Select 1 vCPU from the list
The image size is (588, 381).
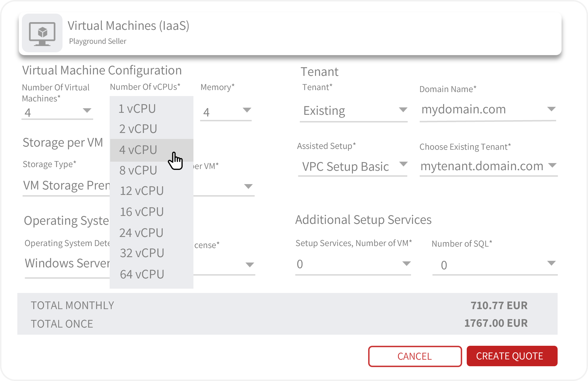click(151, 109)
